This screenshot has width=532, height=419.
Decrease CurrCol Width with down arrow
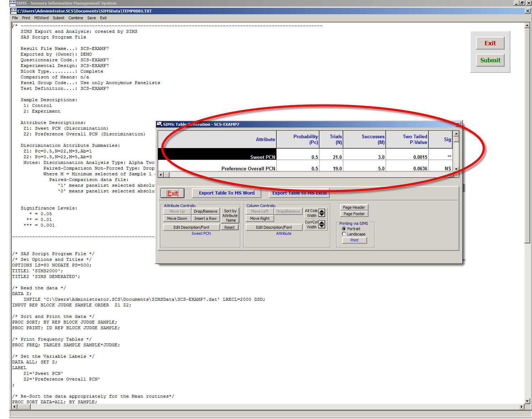click(x=322, y=226)
